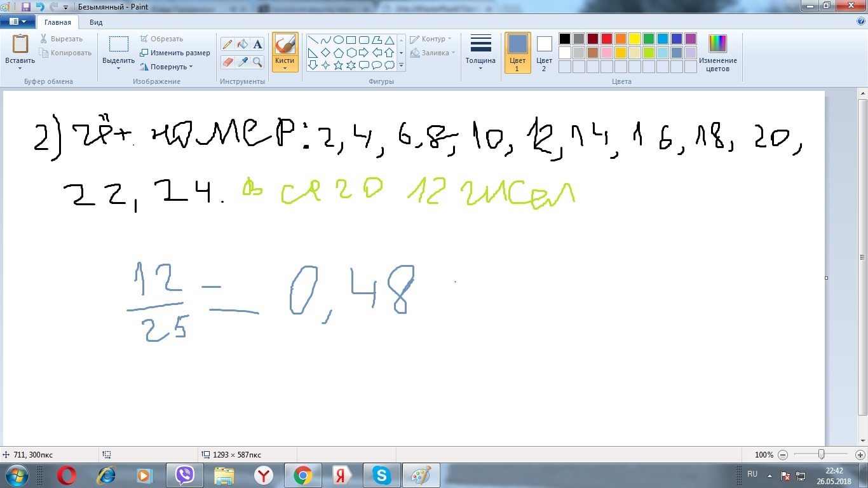Activate Цвет 1 foreground color

click(518, 53)
